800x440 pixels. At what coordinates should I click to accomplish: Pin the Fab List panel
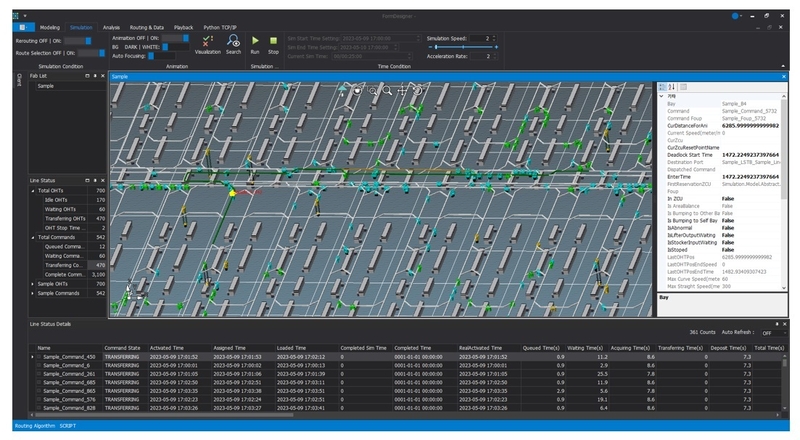click(x=95, y=76)
